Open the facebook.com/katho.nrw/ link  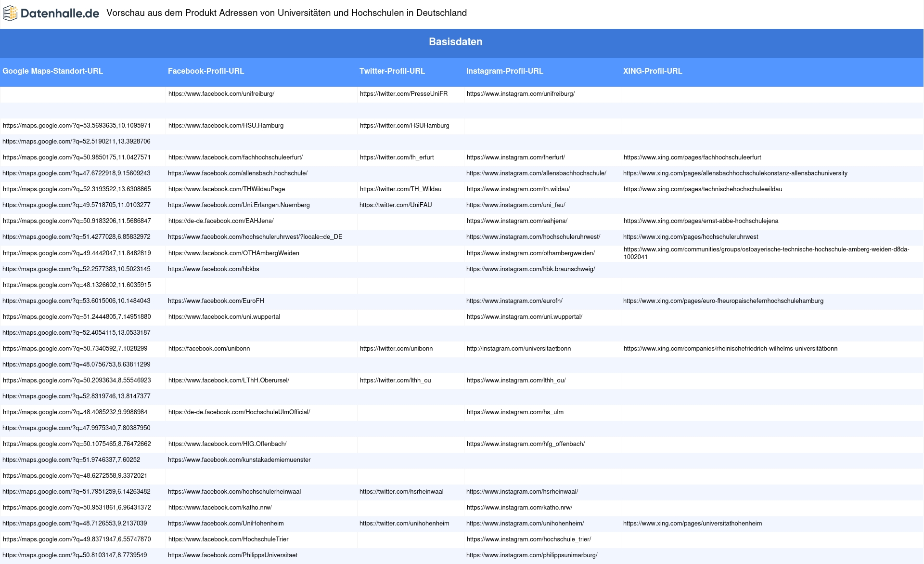point(220,508)
